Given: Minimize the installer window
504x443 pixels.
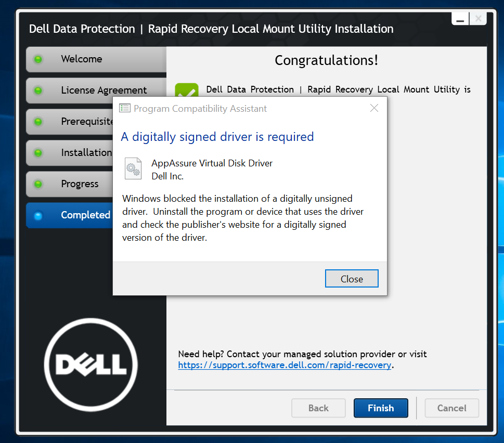Looking at the screenshot, I should coord(460,19).
